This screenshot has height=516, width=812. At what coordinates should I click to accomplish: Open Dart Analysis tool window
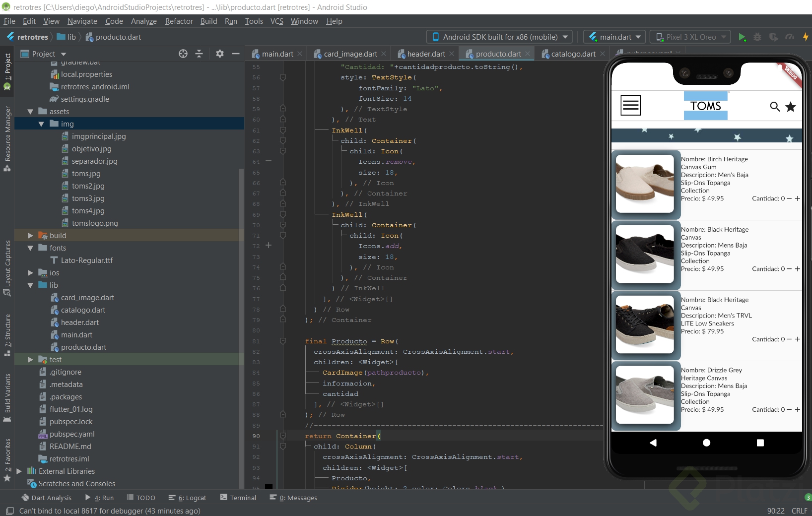pyautogui.click(x=47, y=498)
